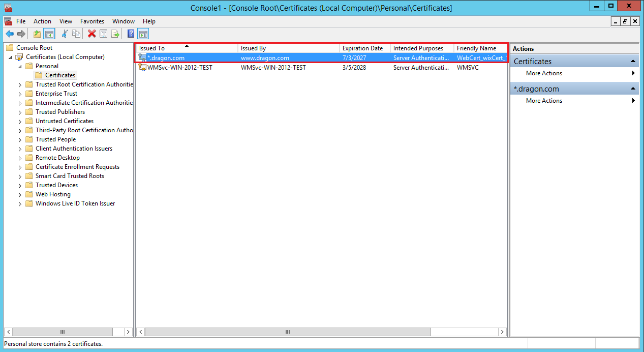644x352 pixels.
Task: Click the folder icon beside Smart Card Trusted Roots
Action: click(29, 176)
